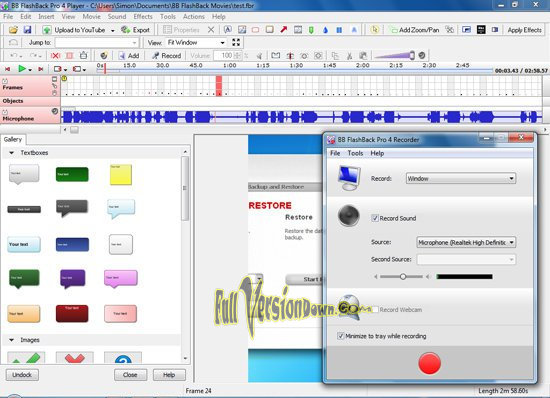Viewport: 550px width, 398px height.
Task: Click the 1:00 mark on the timeline ruler
Action: (229, 66)
